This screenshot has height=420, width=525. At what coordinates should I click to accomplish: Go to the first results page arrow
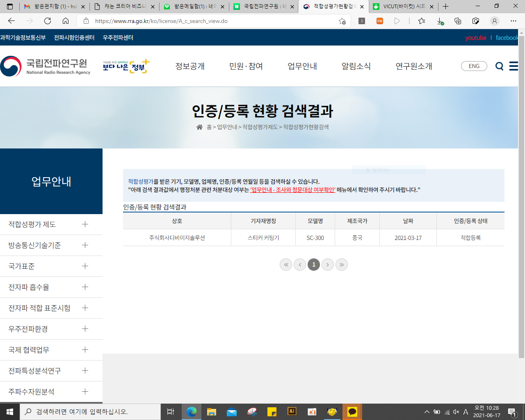[286, 265]
